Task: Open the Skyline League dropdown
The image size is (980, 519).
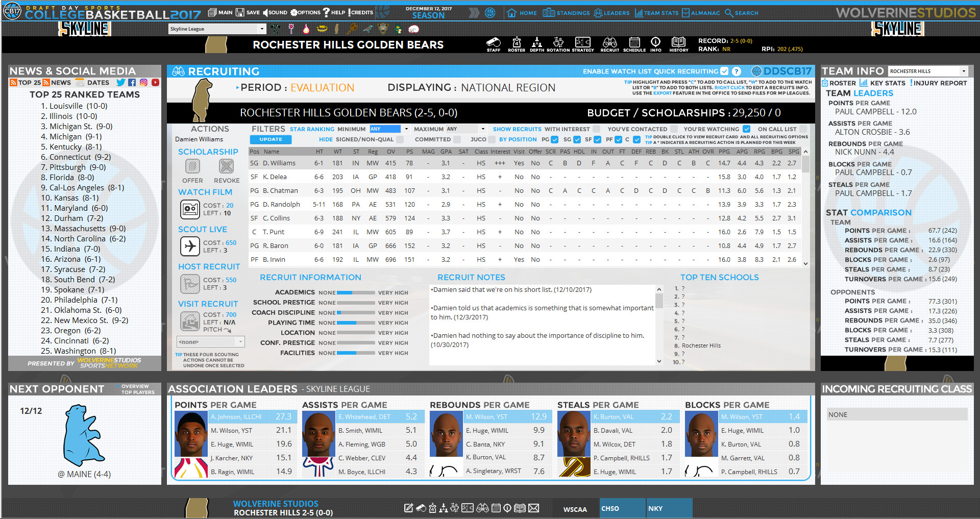Action: point(217,29)
